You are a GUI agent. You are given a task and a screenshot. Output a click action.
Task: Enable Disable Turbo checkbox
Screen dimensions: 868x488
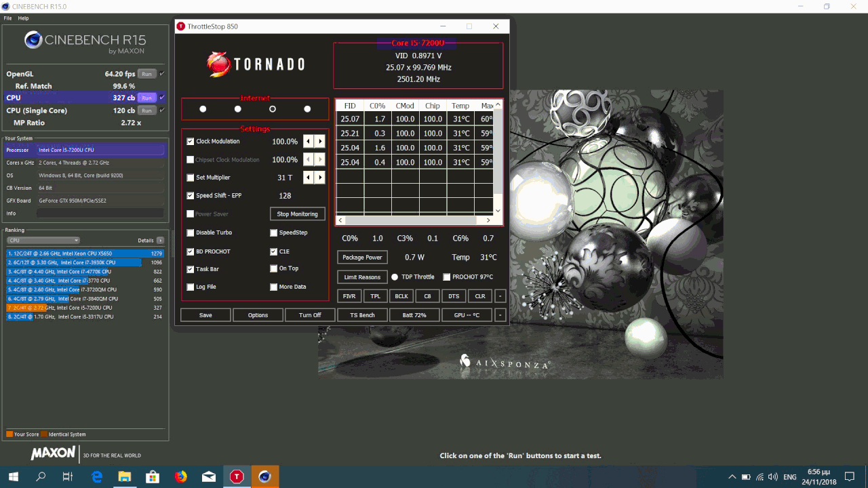[191, 232]
